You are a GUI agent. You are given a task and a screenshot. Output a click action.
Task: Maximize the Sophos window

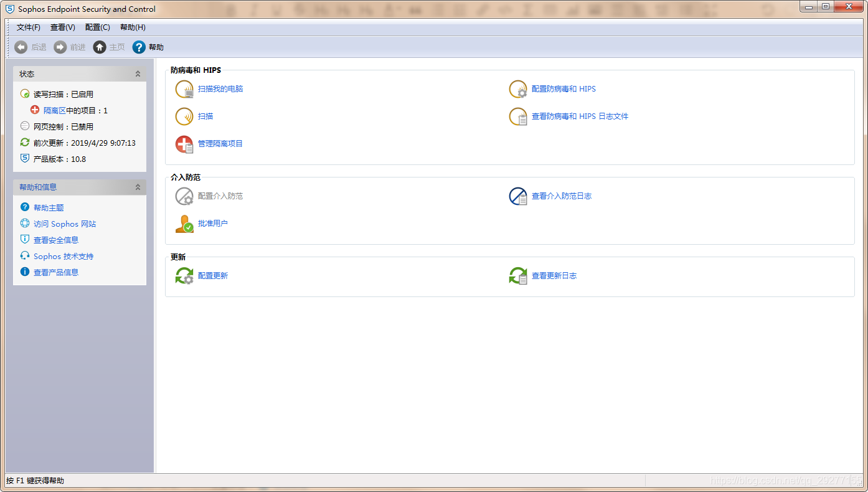[826, 6]
